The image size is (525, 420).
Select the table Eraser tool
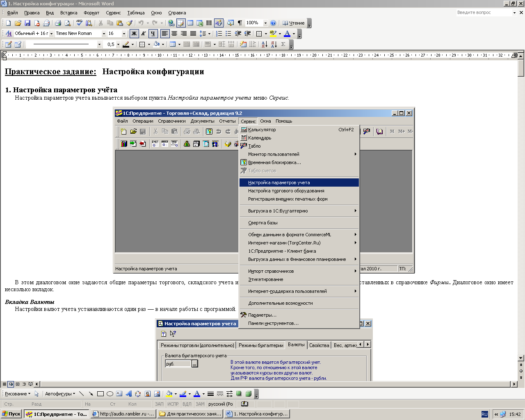point(18,44)
